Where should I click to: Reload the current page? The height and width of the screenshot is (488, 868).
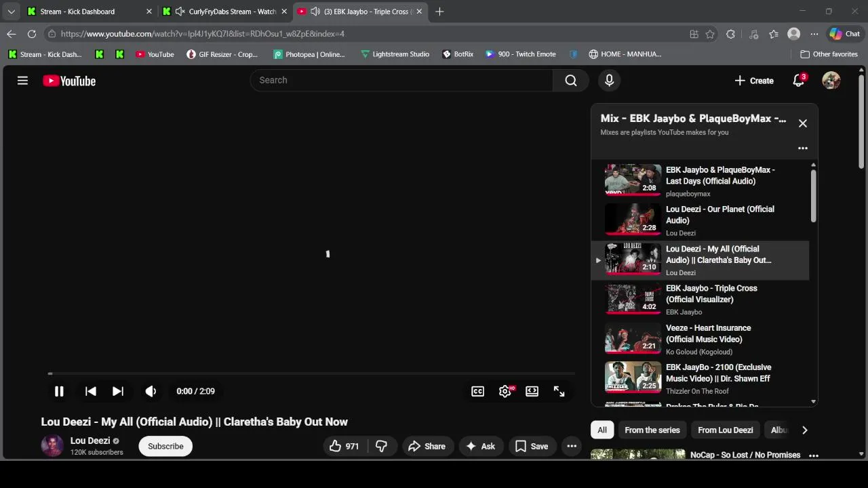point(32,34)
